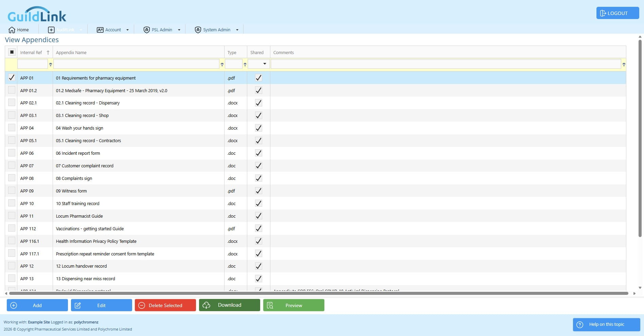The image size is (644, 336).
Task: Open the PSL Admin menu
Action: (162, 30)
